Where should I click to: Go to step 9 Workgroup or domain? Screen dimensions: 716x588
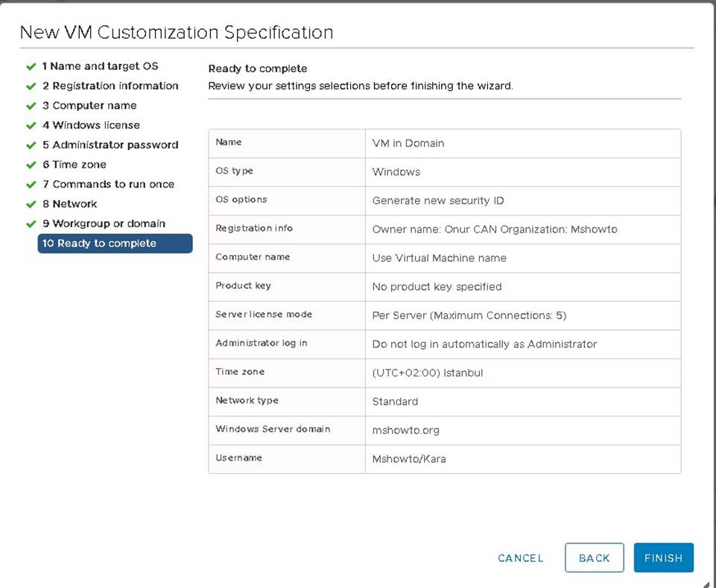point(104,224)
